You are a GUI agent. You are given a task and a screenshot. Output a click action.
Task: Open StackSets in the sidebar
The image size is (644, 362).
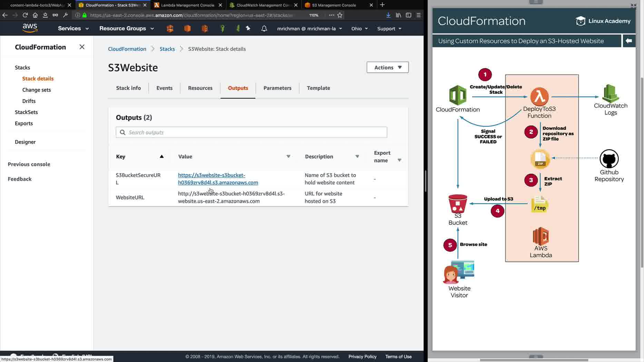(x=26, y=112)
